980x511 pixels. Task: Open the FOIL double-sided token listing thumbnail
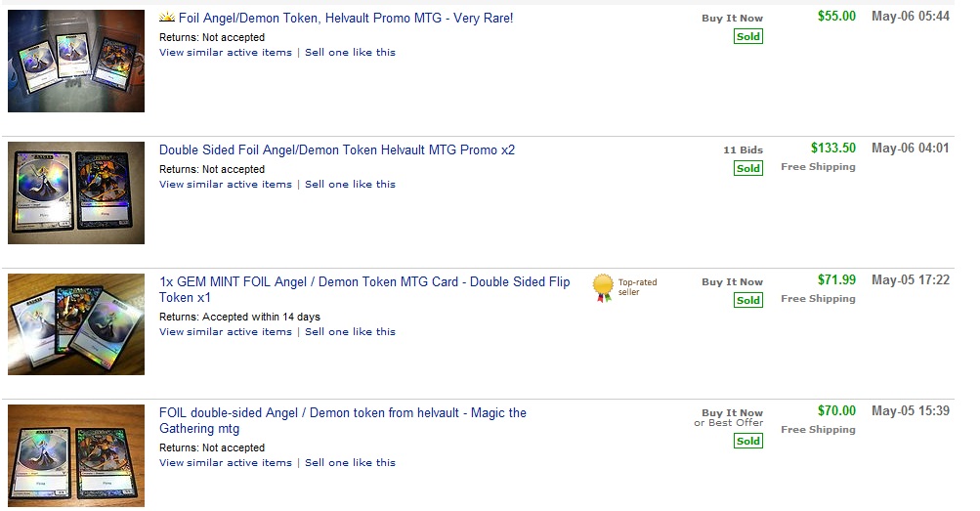(x=76, y=455)
